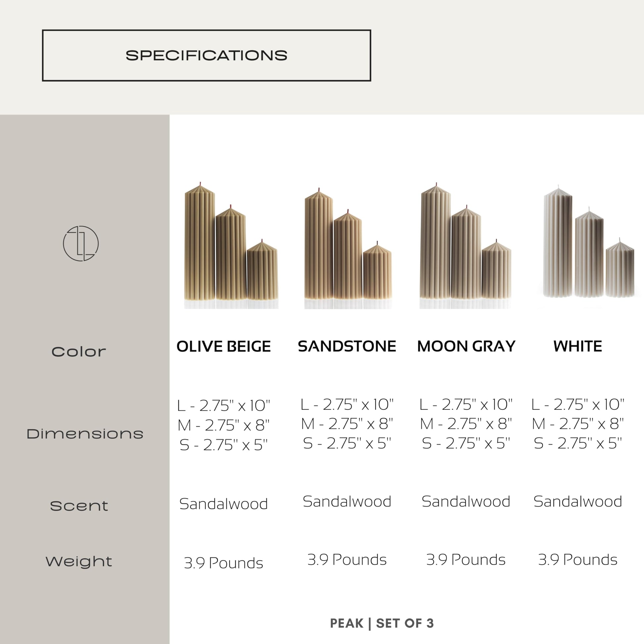Click the Scent row label
Screen dimensions: 644x644
coord(79,506)
